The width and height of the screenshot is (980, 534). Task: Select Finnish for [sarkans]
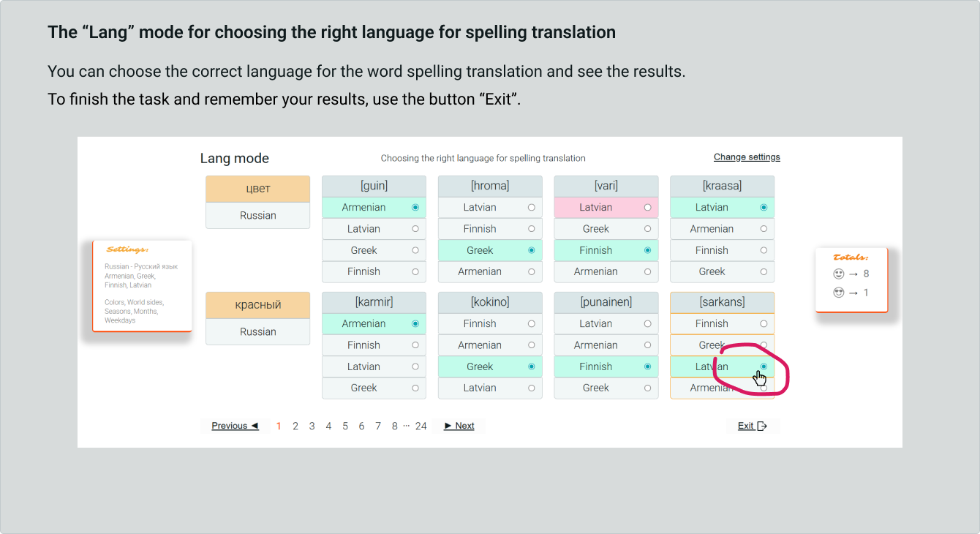click(722, 324)
